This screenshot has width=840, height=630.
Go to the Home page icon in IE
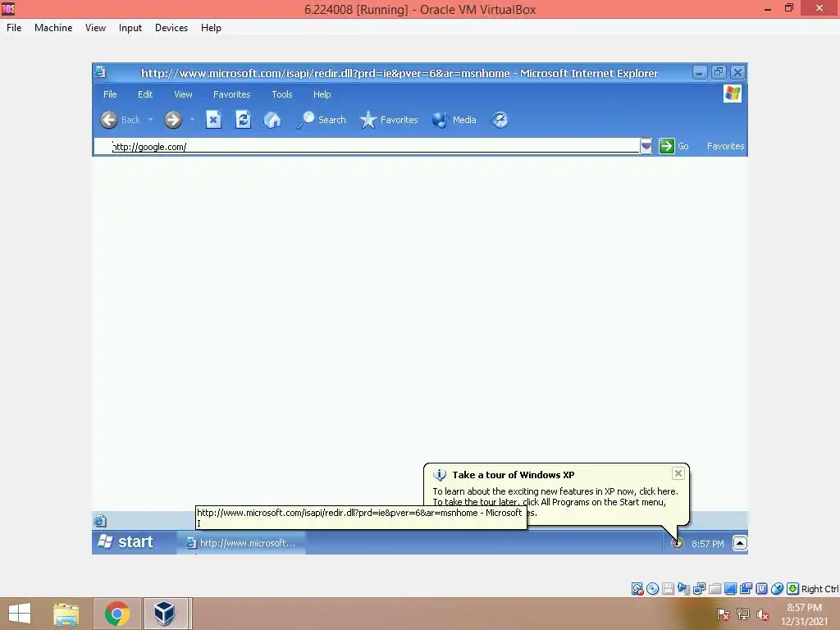click(x=272, y=120)
